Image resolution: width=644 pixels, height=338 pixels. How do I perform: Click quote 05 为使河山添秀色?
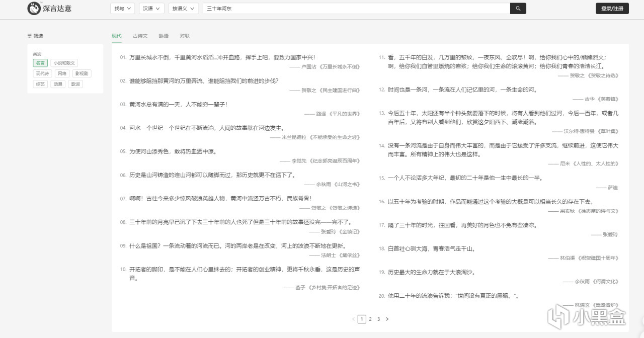click(x=173, y=151)
